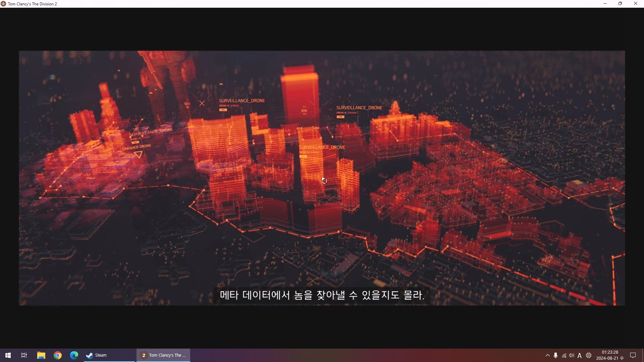644x362 pixels.
Task: Click the CRASHED DRONE label
Action: point(137,147)
